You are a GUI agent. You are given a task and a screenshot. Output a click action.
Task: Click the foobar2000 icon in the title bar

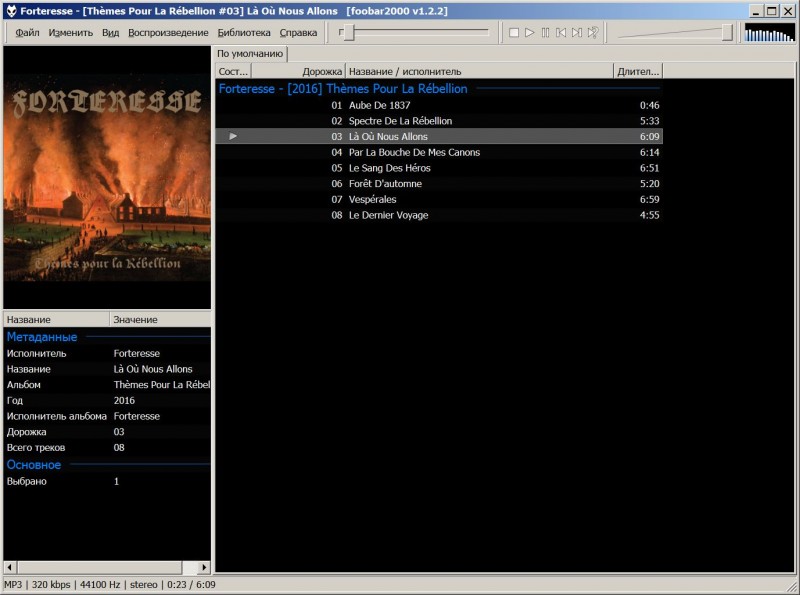(11, 11)
